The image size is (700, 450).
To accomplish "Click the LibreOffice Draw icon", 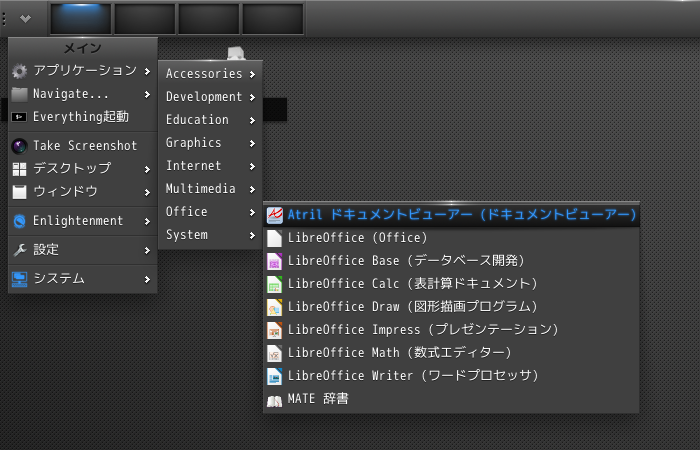I will 275,307.
